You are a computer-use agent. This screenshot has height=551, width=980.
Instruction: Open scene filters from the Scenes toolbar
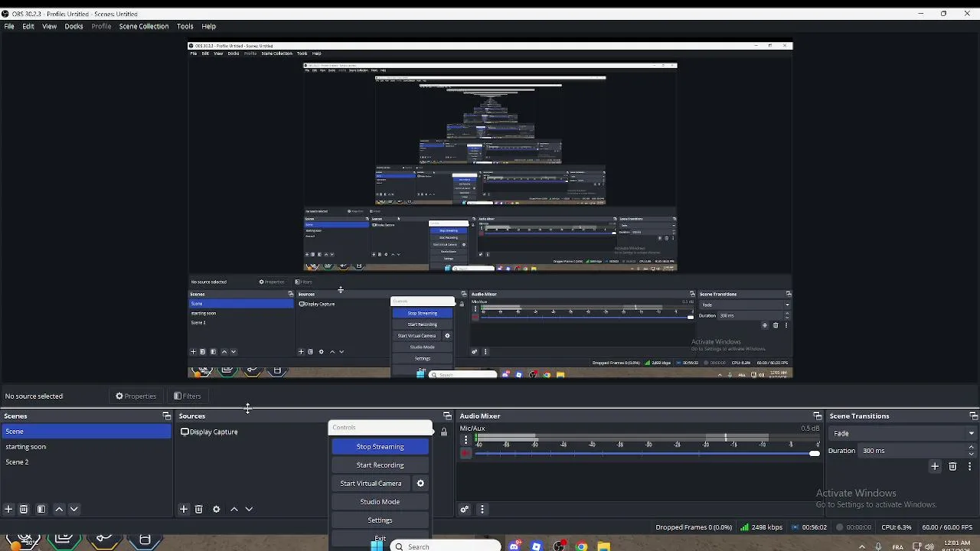click(x=41, y=510)
